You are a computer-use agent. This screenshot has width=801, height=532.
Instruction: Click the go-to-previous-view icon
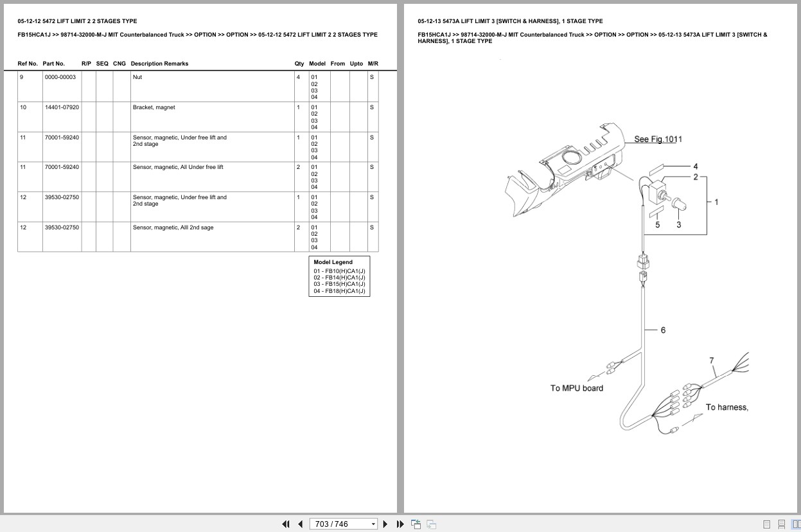coord(416,524)
